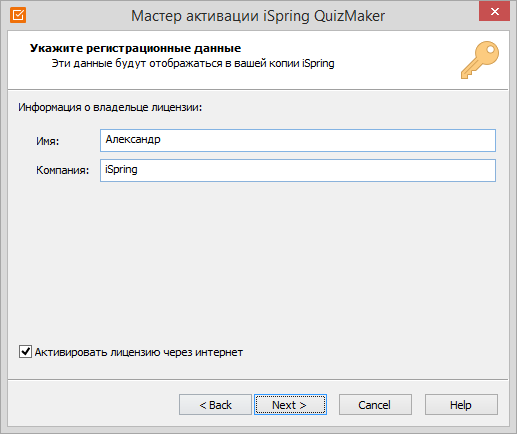Click the golden key icon
The width and height of the screenshot is (517, 434).
[x=480, y=60]
